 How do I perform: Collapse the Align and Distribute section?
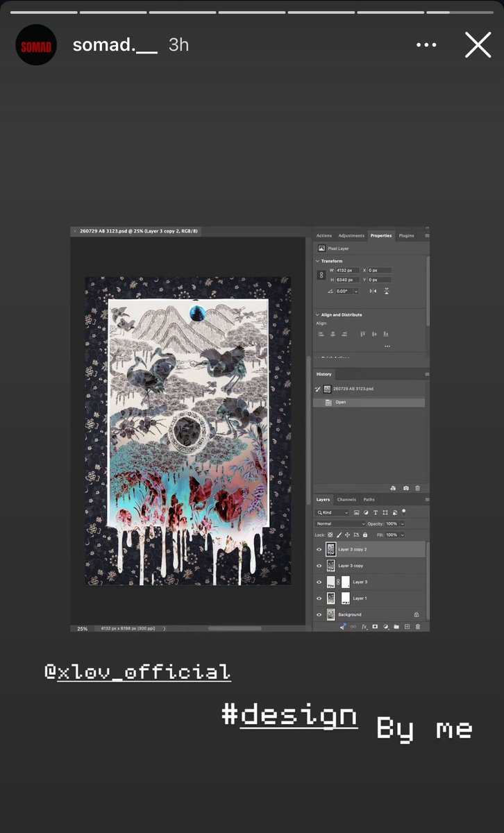[317, 314]
